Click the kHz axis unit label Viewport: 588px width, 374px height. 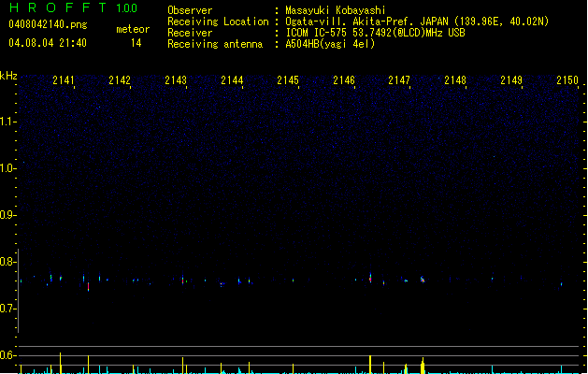pos(8,76)
